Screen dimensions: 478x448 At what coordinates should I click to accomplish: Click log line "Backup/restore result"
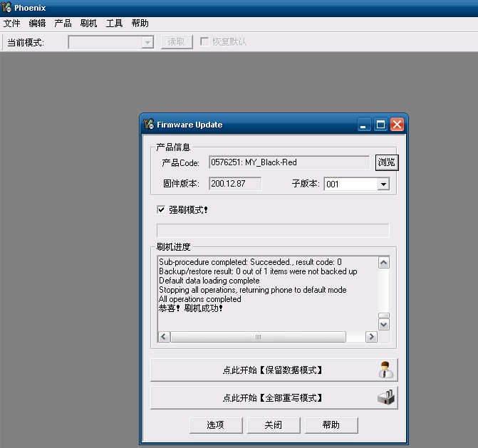pos(258,271)
